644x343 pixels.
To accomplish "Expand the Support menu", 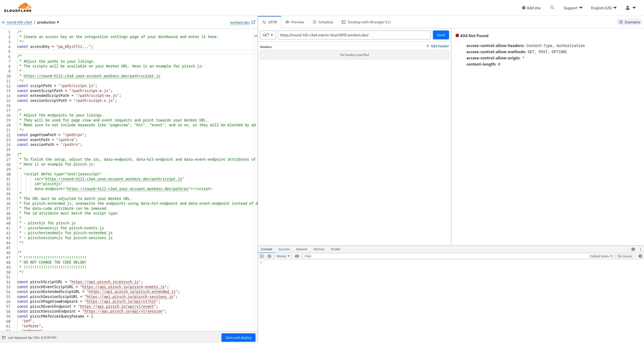I will point(573,8).
